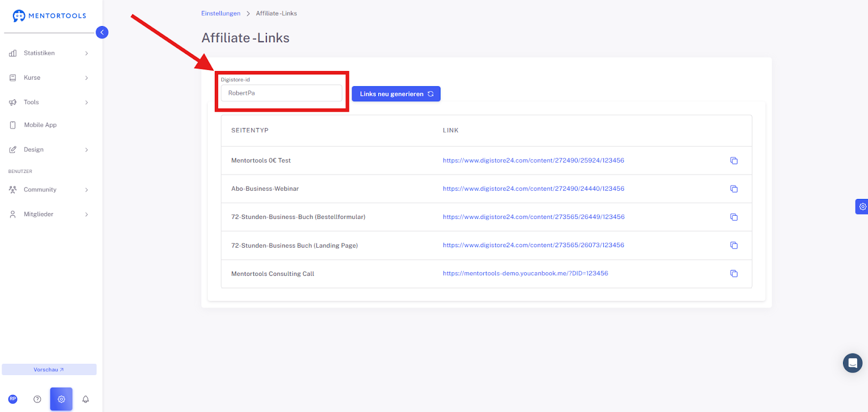Open the youcanbook.me consulting call link
Screen dimensions: 868x412
pos(525,273)
